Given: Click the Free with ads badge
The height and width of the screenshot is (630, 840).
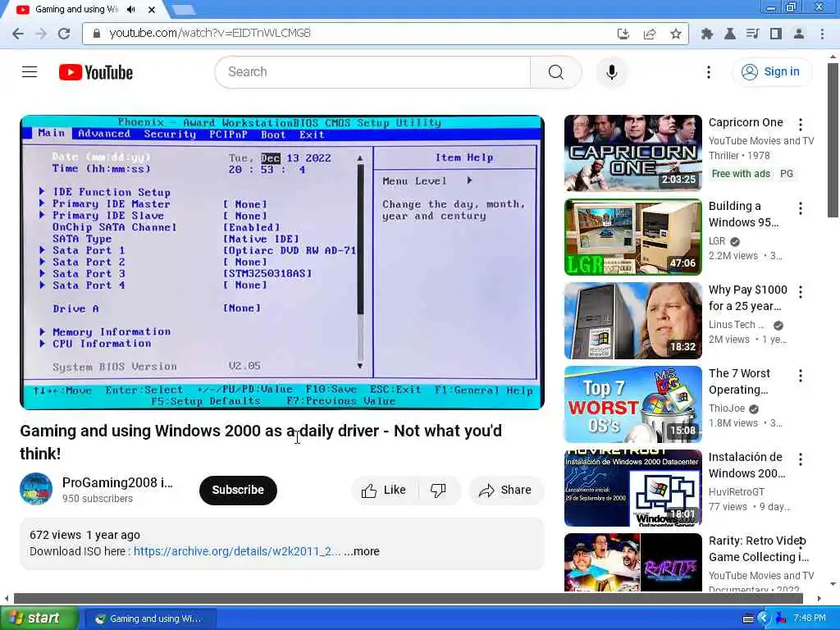Looking at the screenshot, I should 741,174.
